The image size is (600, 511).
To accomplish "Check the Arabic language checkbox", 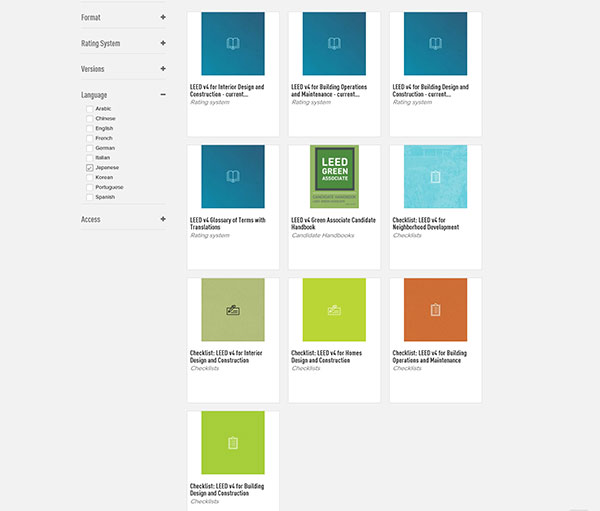I will point(90,109).
